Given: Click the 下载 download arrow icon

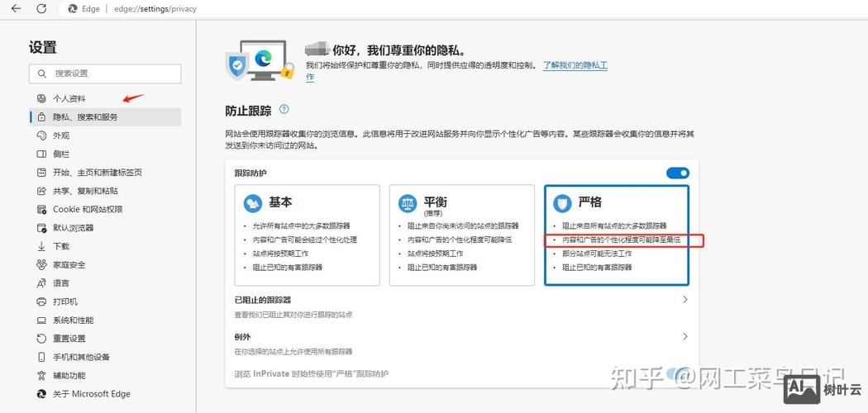Looking at the screenshot, I should (x=41, y=247).
